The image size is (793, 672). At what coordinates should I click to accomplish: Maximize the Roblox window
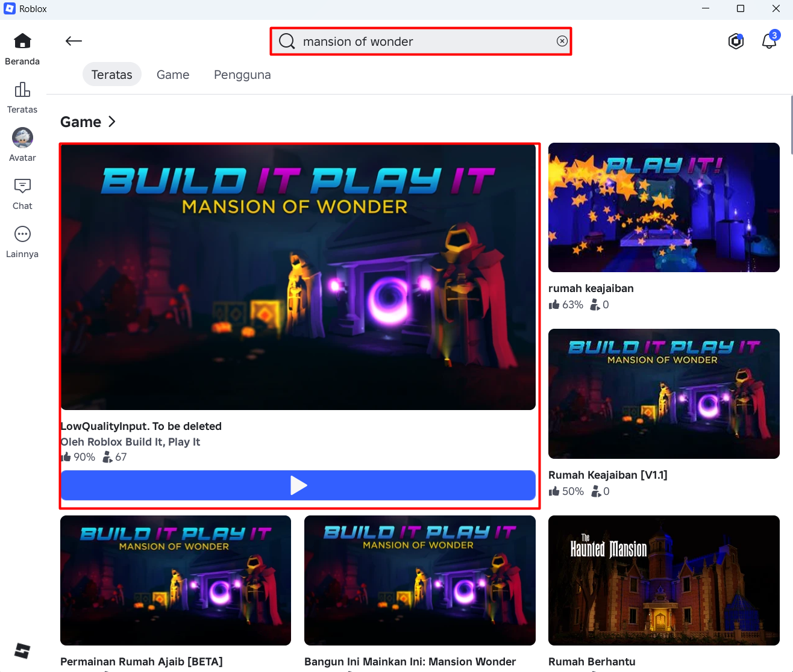[741, 9]
